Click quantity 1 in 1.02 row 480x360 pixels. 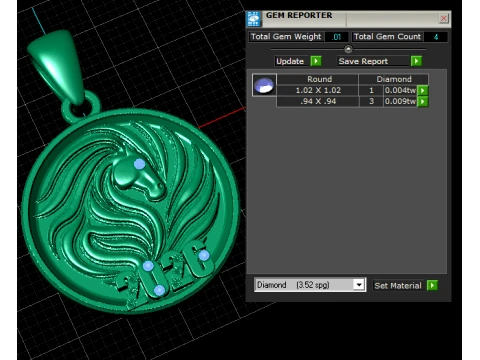371,90
